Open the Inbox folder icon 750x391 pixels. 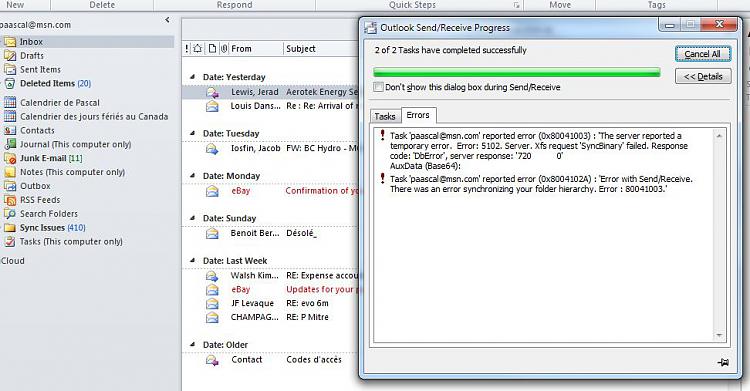click(x=10, y=42)
